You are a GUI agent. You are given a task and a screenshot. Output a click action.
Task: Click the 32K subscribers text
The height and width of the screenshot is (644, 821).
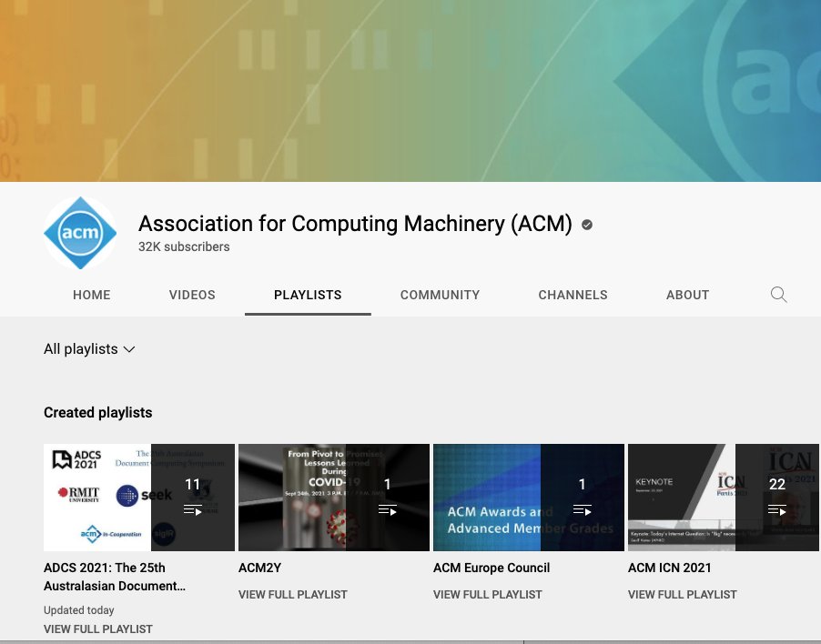pos(184,247)
